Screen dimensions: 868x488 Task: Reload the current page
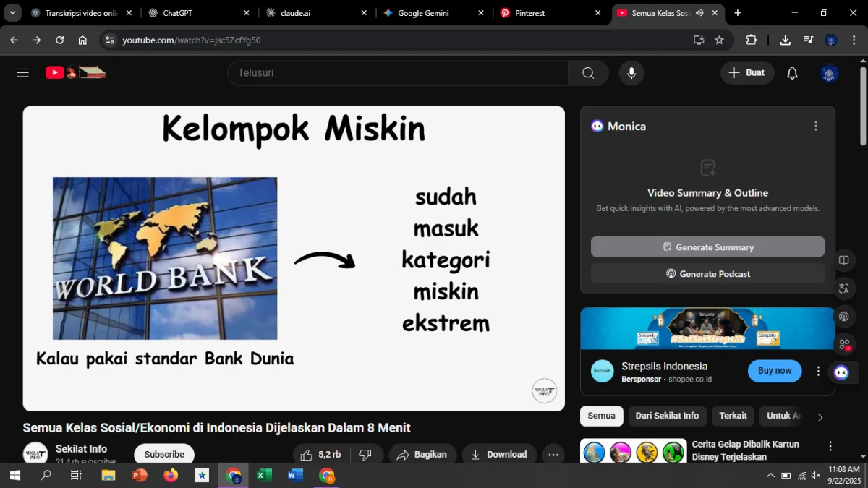pos(59,40)
